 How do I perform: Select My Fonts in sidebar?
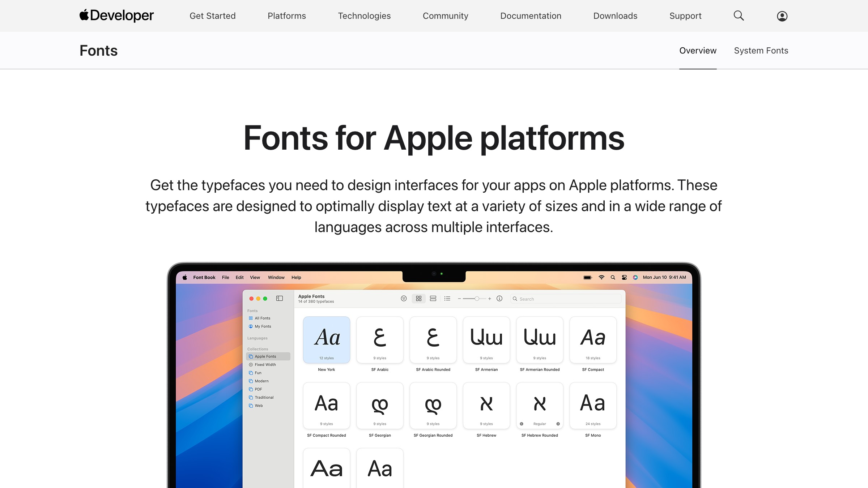(x=268, y=326)
